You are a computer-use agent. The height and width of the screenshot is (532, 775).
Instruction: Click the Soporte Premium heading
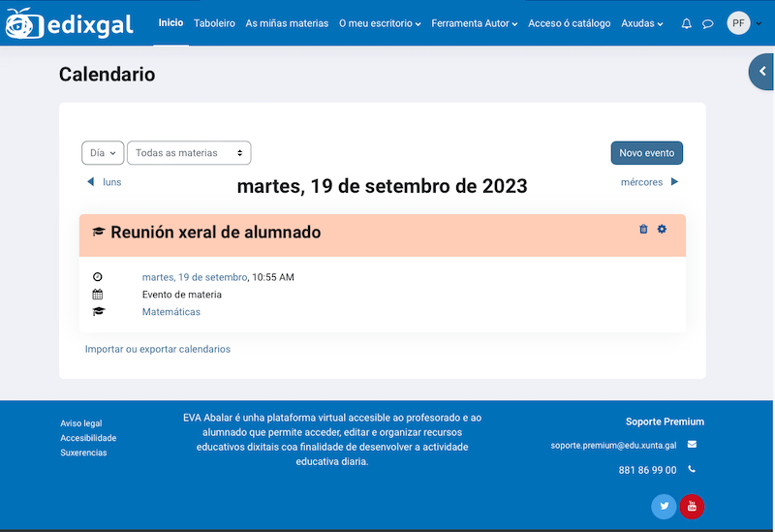(665, 422)
